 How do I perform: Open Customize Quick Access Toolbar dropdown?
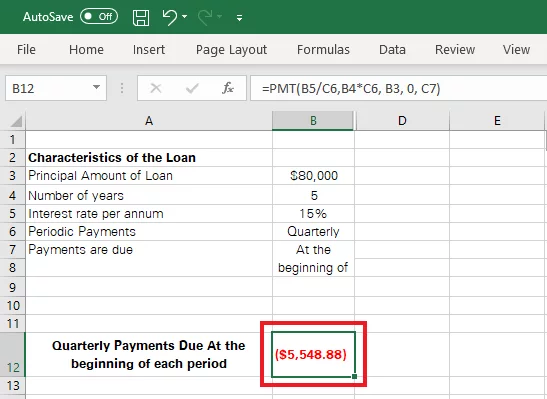(239, 18)
